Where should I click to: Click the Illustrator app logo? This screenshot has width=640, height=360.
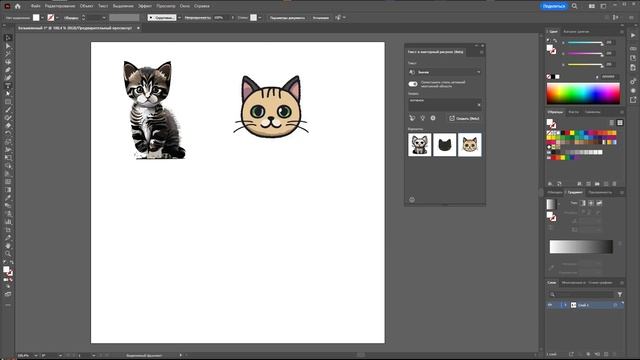pos(7,6)
